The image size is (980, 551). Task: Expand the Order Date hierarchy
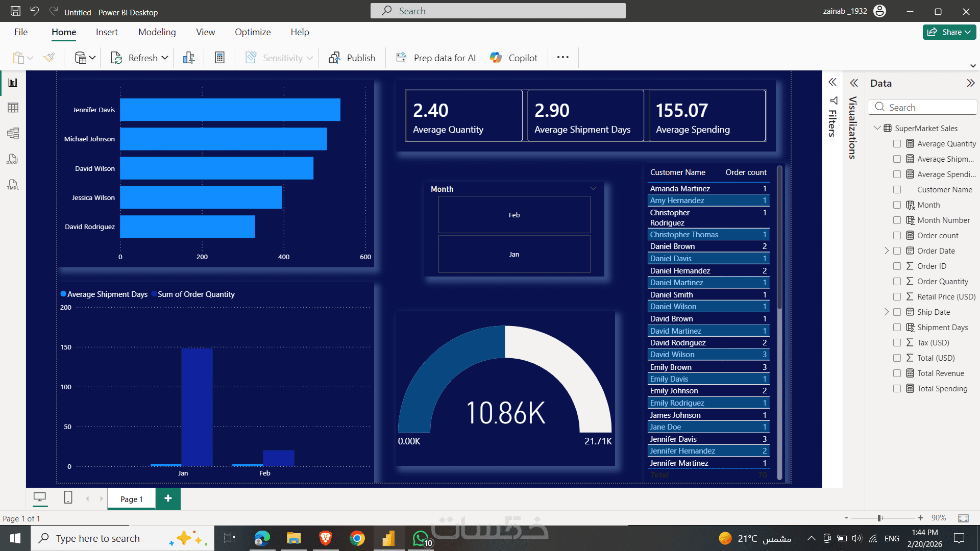(887, 251)
